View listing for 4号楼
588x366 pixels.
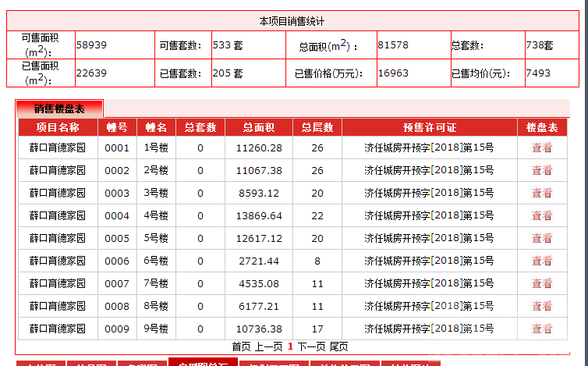click(542, 215)
